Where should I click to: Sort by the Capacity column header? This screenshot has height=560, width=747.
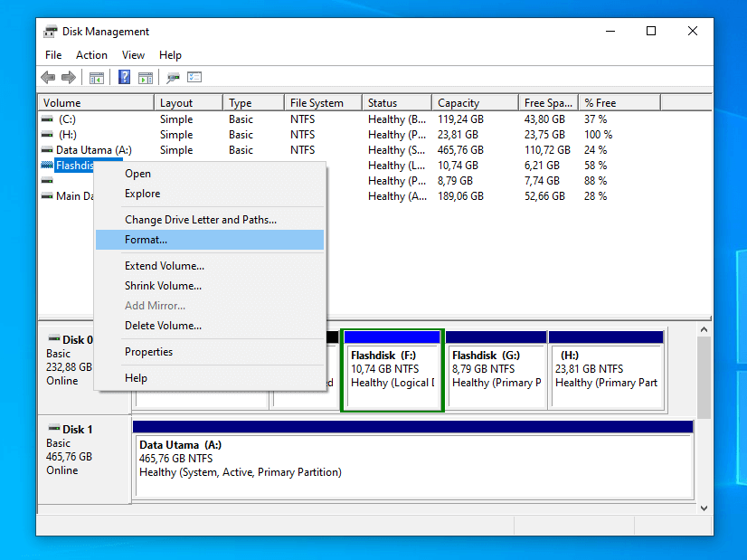pos(475,103)
